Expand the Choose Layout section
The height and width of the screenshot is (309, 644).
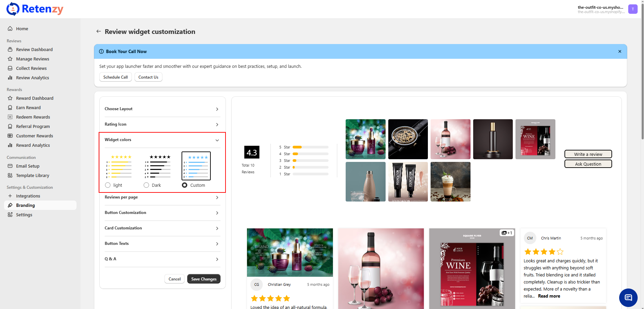point(162,109)
